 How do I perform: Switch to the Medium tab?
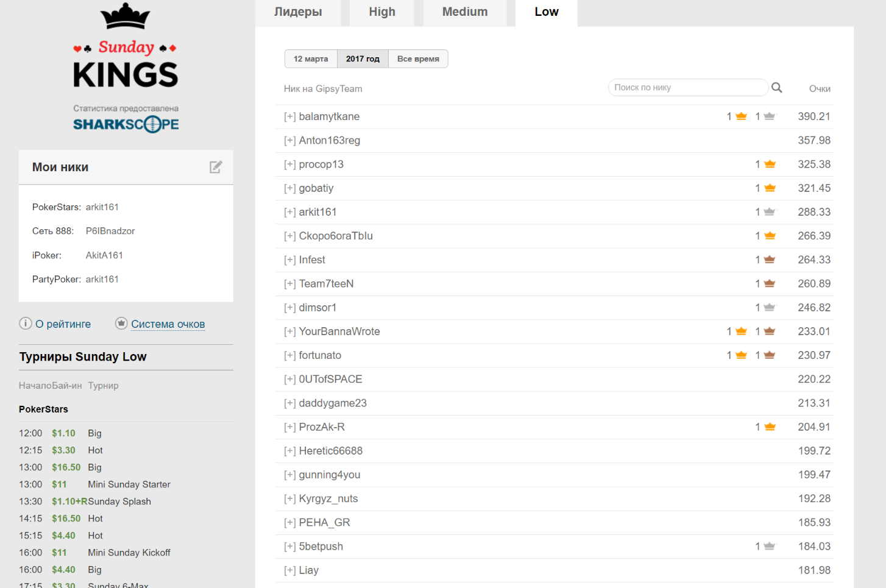tap(465, 12)
